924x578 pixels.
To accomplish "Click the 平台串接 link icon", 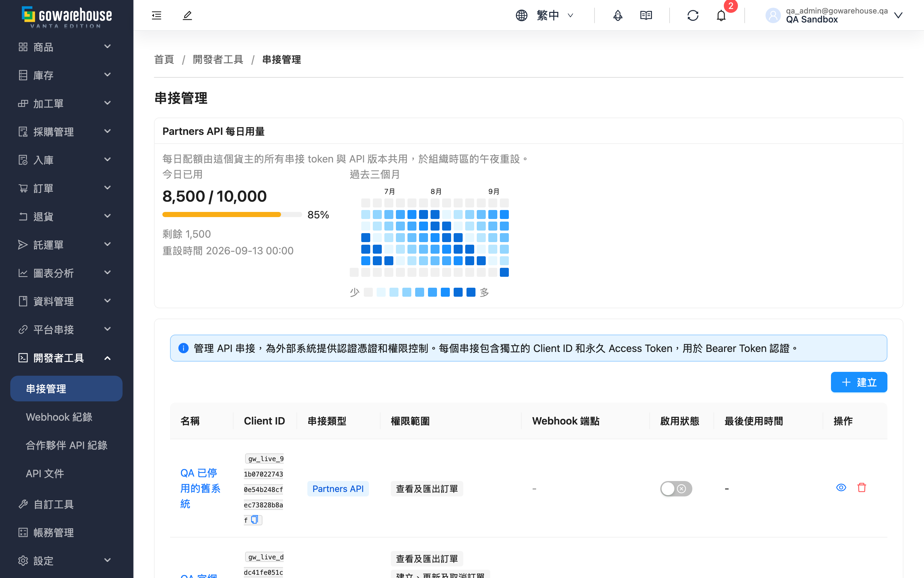I will point(23,329).
